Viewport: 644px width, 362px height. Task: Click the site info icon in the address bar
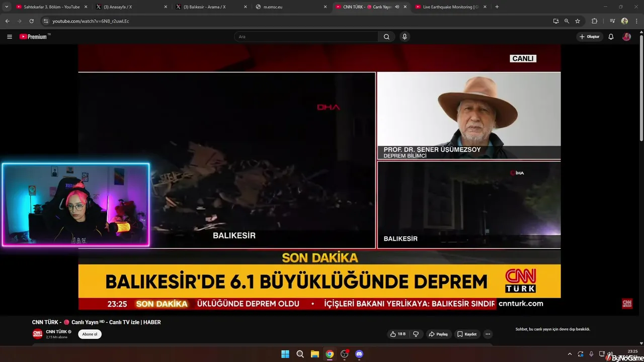tap(46, 21)
